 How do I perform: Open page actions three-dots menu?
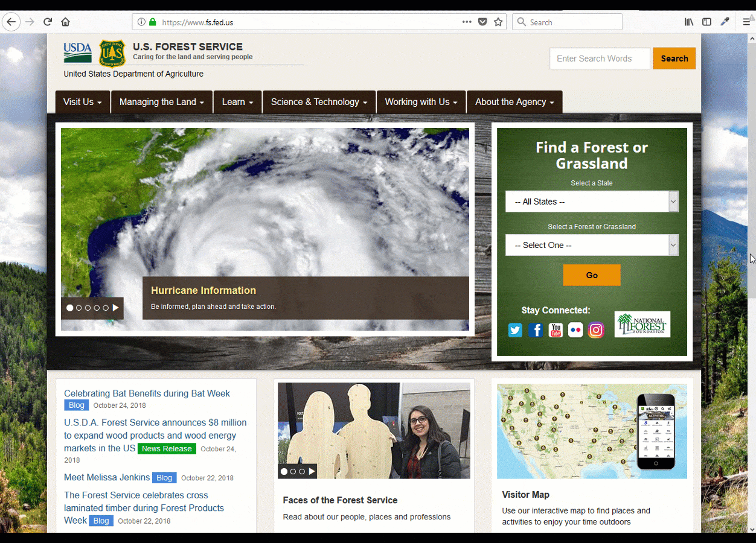coord(467,22)
